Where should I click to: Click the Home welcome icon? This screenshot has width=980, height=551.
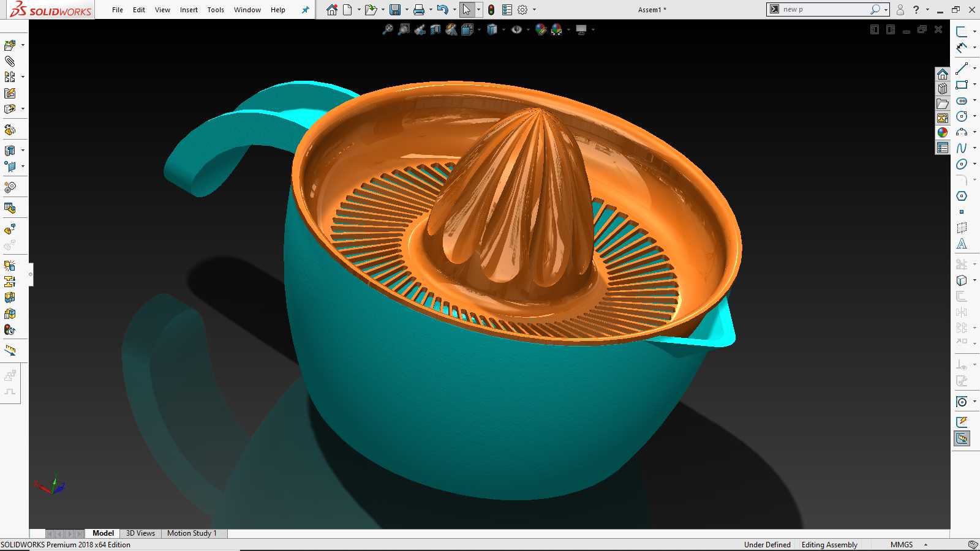point(331,10)
